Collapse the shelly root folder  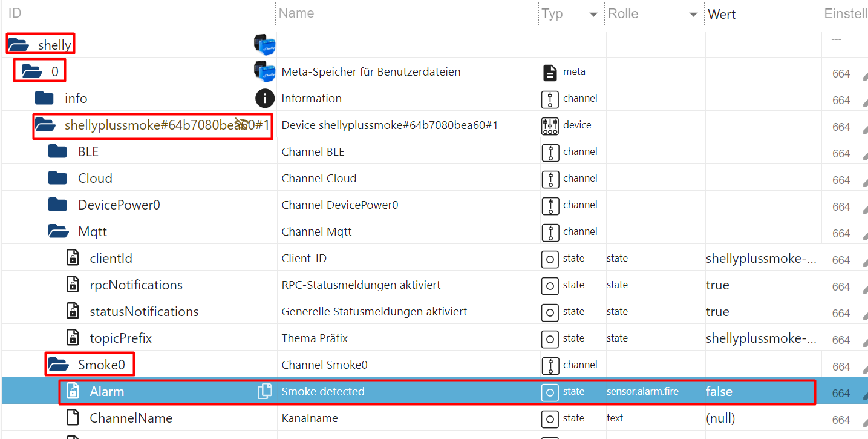coord(18,45)
